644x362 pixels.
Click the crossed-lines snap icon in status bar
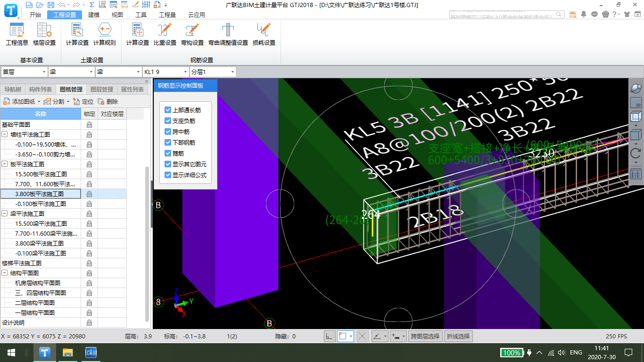click(x=362, y=337)
